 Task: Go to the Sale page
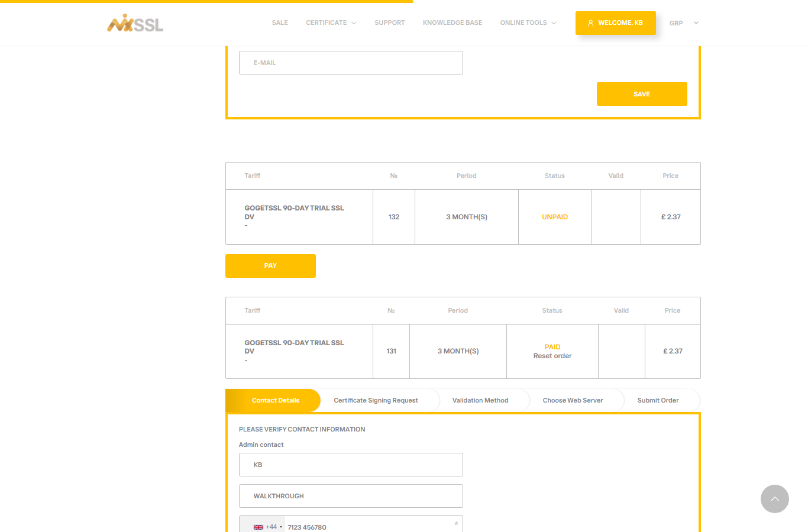[280, 23]
